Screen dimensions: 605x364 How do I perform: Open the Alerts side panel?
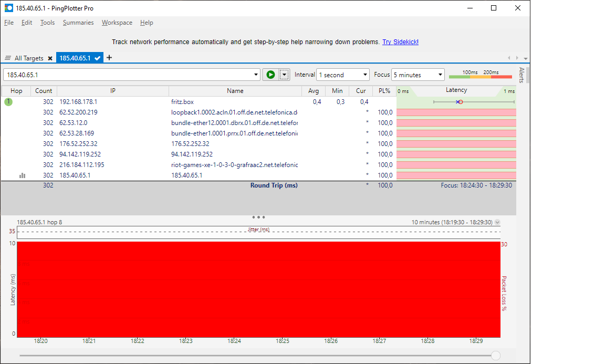(521, 75)
